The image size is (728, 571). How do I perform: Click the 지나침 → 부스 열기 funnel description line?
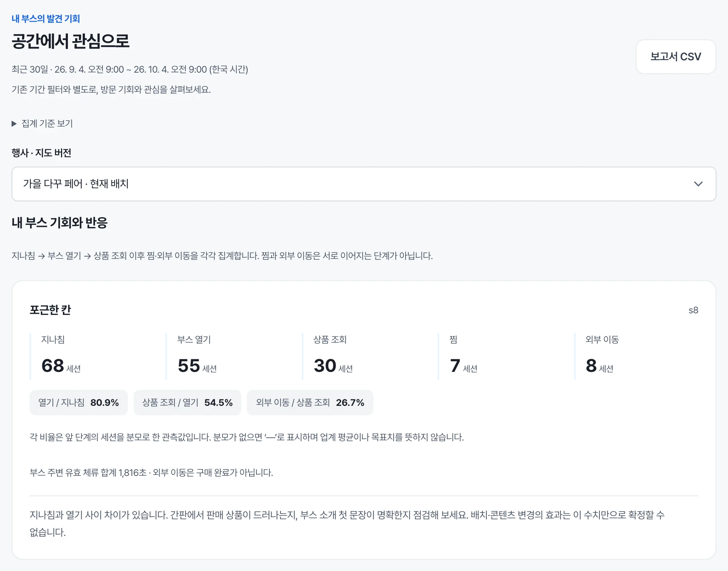[x=222, y=256]
